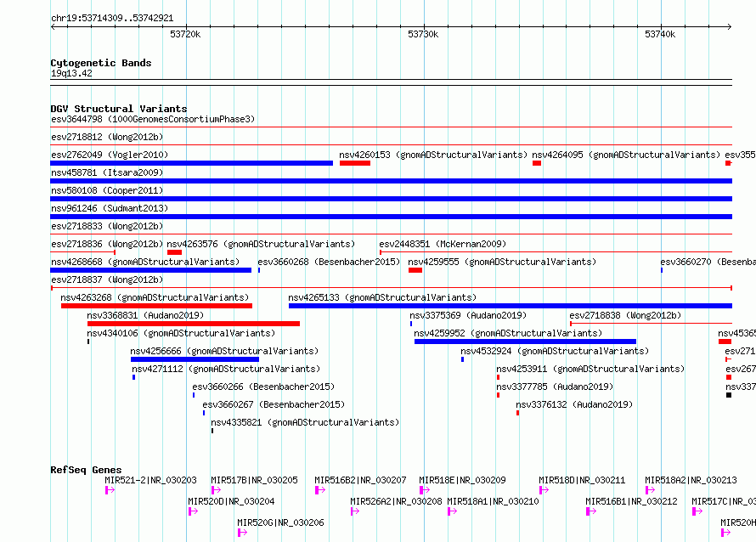Select the nsv4259952 blue variant bar
Viewport: 756px width, 542px height.
(x=525, y=342)
